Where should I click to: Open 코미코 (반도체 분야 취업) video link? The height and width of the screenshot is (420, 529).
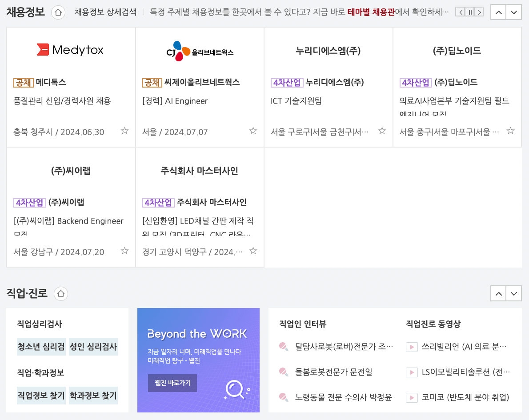(465, 397)
